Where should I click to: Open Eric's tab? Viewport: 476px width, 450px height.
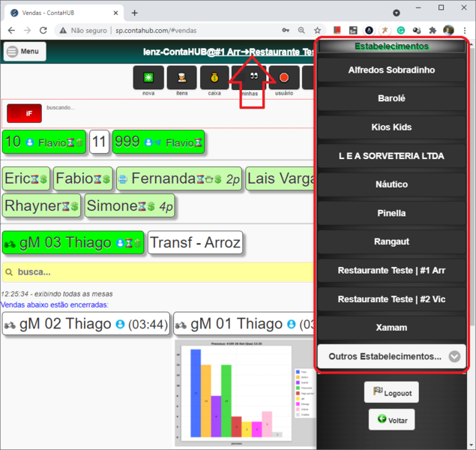click(x=26, y=178)
